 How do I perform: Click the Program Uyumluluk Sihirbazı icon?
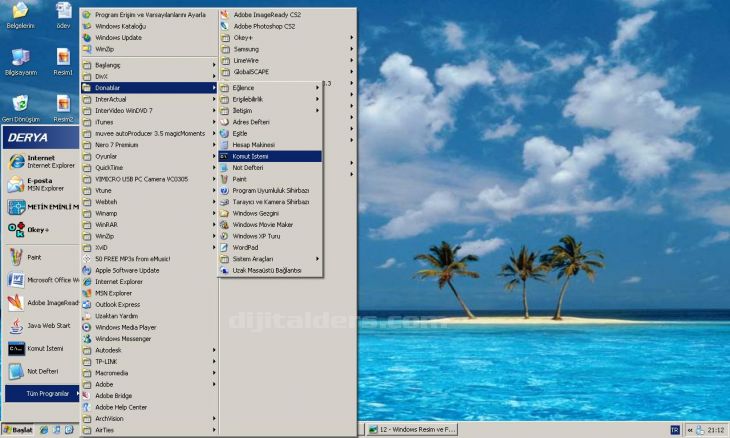[x=224, y=190]
